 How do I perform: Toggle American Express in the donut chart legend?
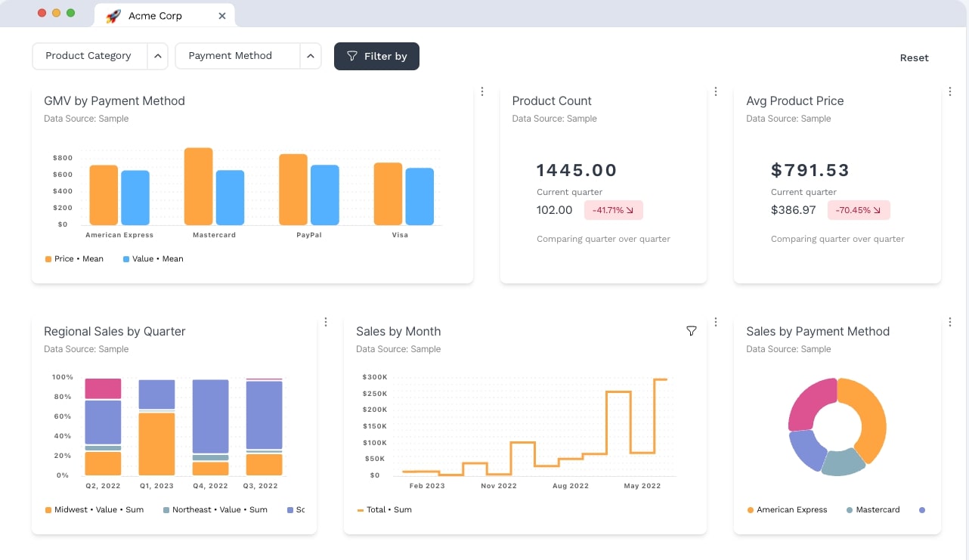point(786,509)
